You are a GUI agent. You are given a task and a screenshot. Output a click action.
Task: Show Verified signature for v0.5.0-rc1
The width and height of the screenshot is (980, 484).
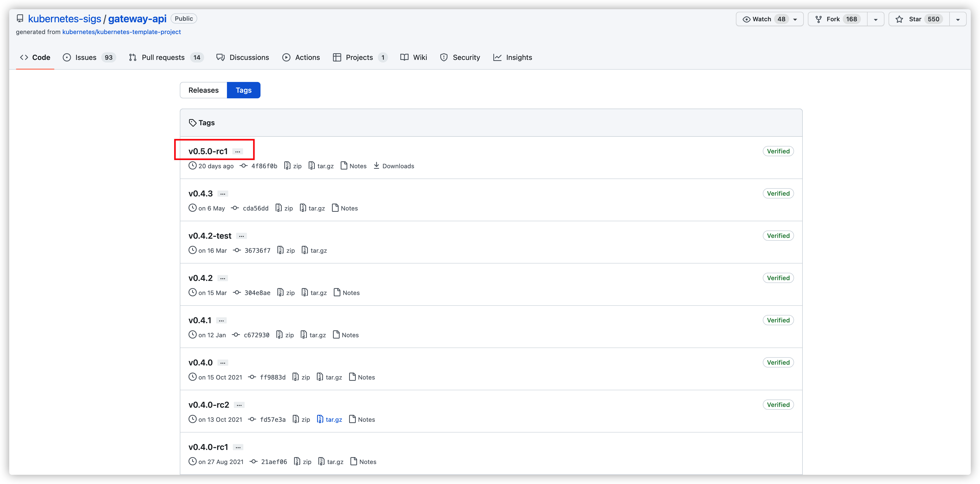click(x=778, y=151)
